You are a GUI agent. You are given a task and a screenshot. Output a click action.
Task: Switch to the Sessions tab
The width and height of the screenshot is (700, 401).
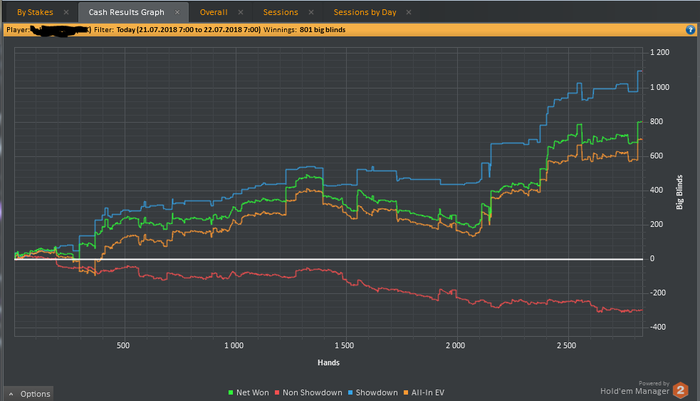click(280, 12)
